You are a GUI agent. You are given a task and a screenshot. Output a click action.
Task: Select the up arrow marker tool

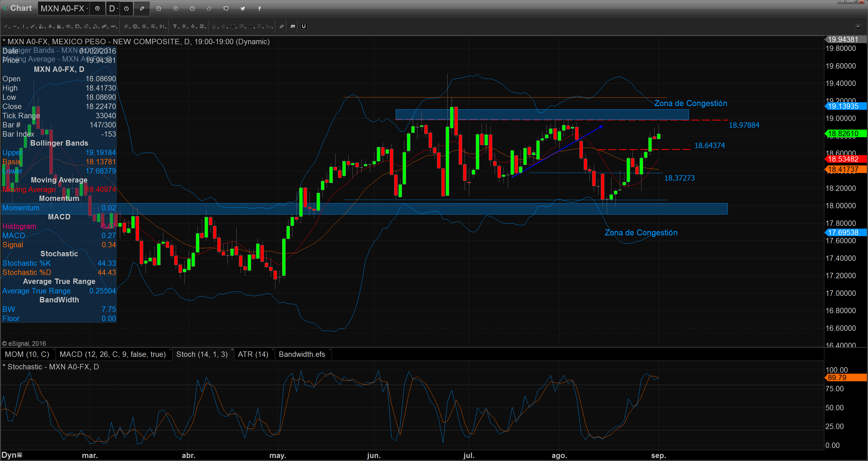[x=184, y=26]
